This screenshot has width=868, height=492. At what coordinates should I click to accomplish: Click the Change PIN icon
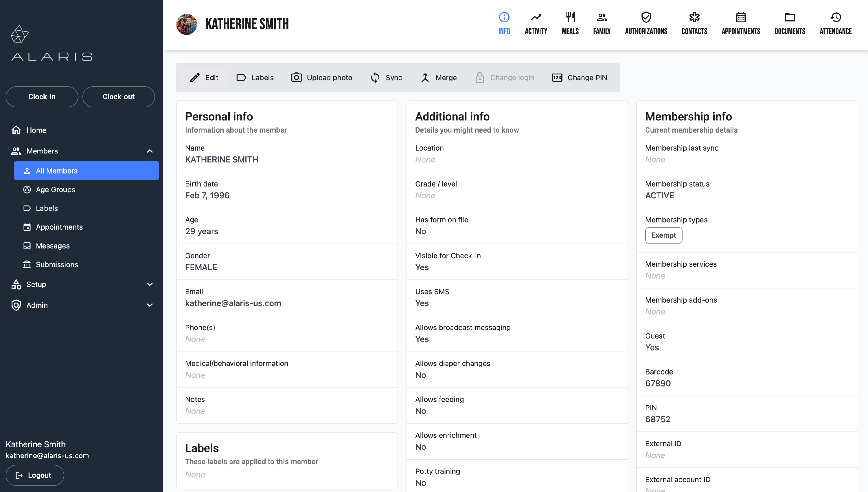coord(557,77)
